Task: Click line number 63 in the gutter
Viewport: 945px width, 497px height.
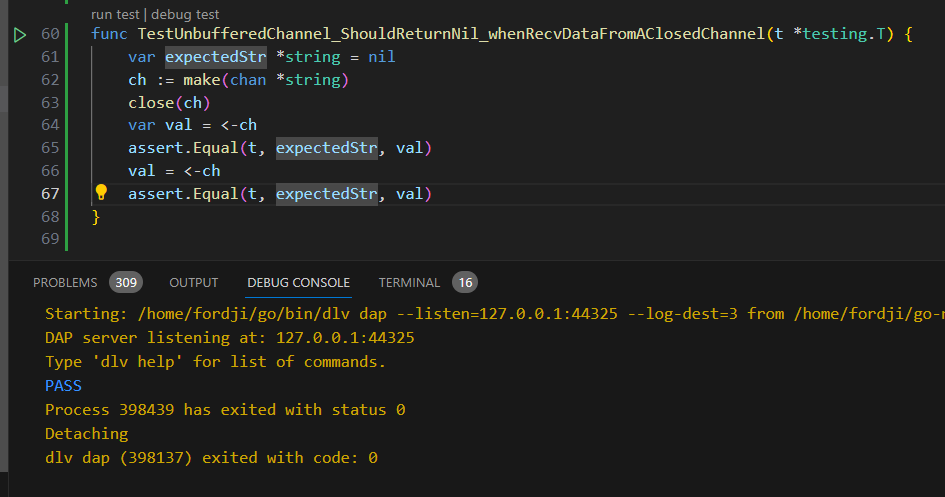Action: [x=50, y=102]
